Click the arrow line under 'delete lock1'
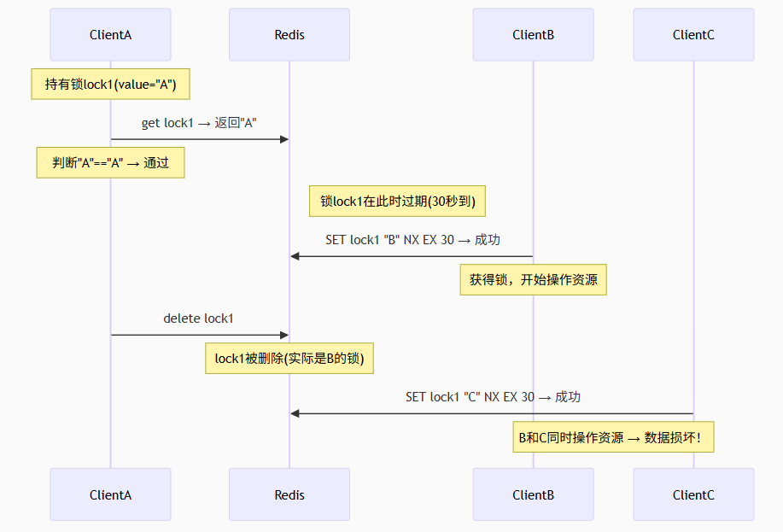783x532 pixels. 199,335
